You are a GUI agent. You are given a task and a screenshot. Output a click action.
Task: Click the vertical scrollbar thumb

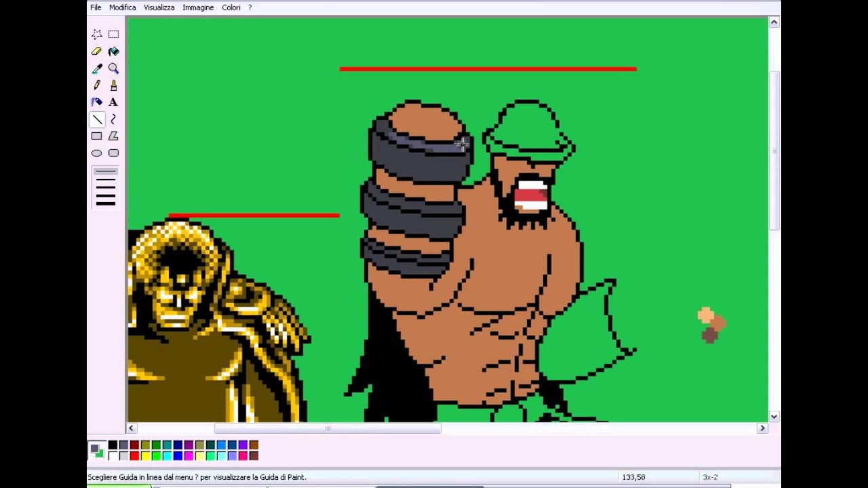(774, 150)
